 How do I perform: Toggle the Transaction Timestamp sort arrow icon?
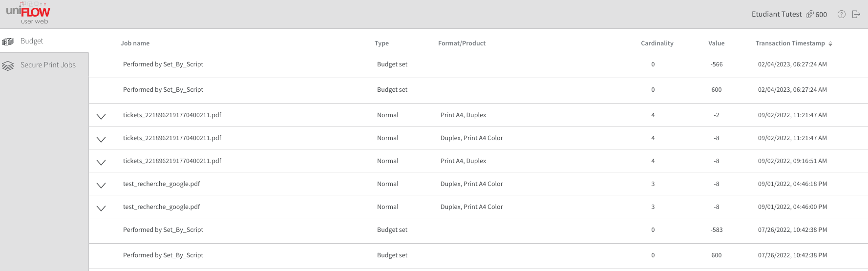pos(830,43)
